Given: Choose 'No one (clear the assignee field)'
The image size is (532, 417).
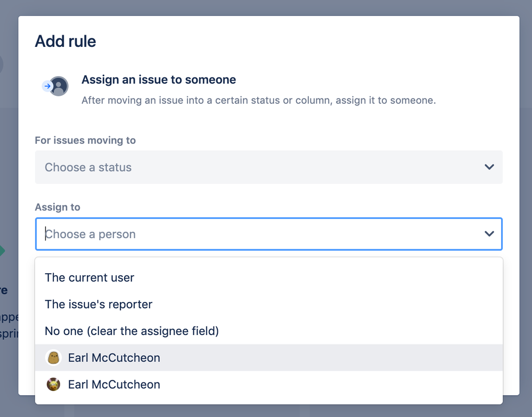Looking at the screenshot, I should 132,331.
